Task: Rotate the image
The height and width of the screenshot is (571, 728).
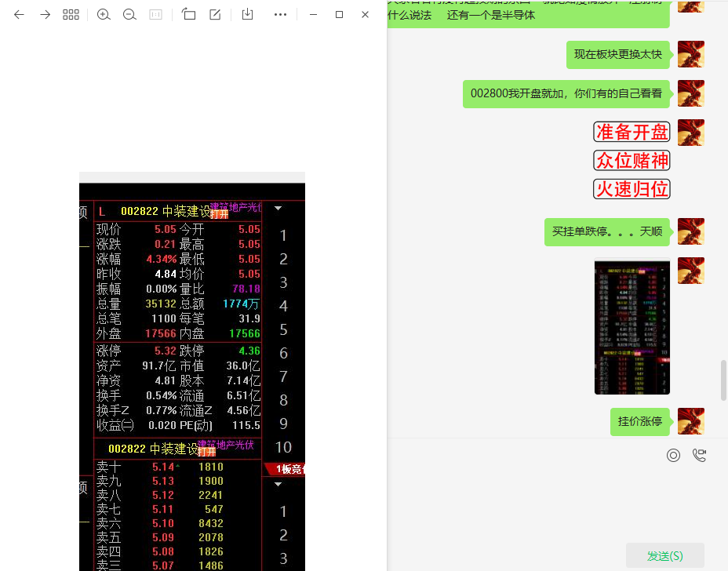Action: (188, 14)
